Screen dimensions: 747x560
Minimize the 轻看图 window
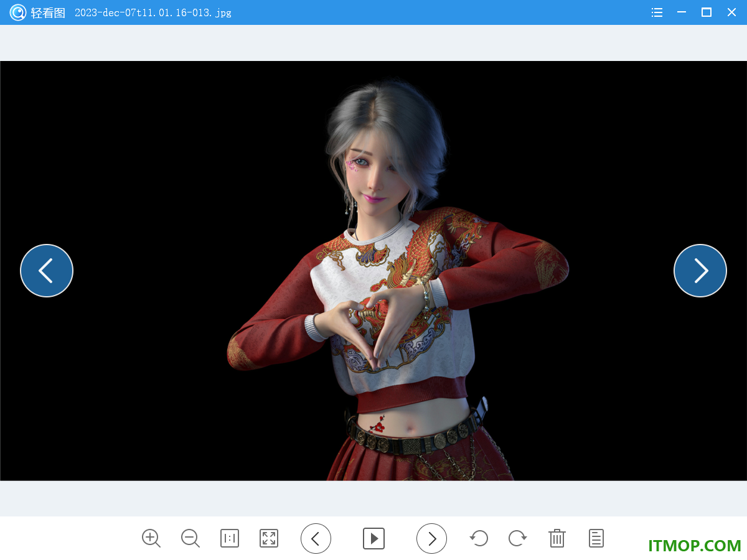pyautogui.click(x=682, y=12)
